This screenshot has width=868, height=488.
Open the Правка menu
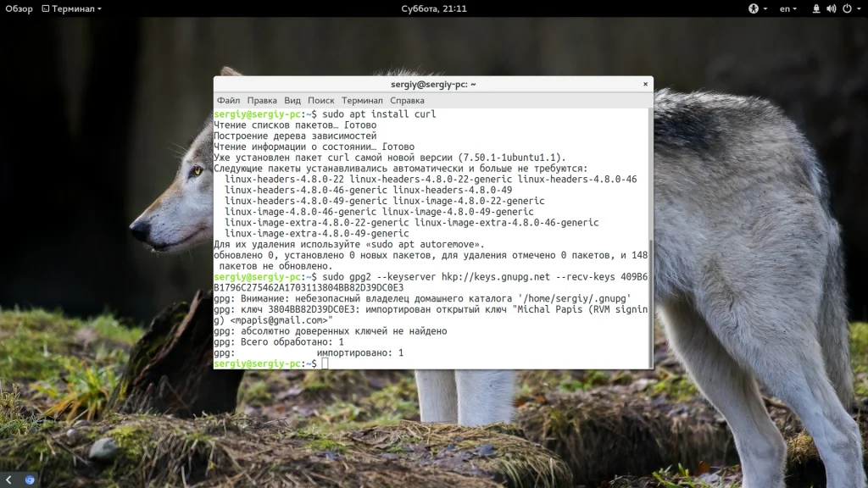coord(262,101)
